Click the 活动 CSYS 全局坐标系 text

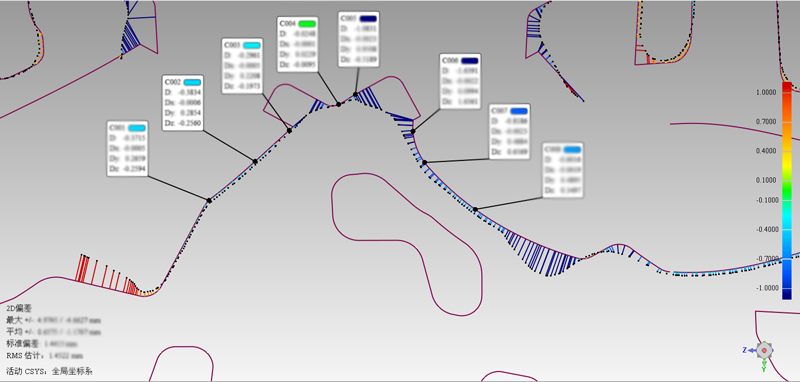(x=49, y=371)
